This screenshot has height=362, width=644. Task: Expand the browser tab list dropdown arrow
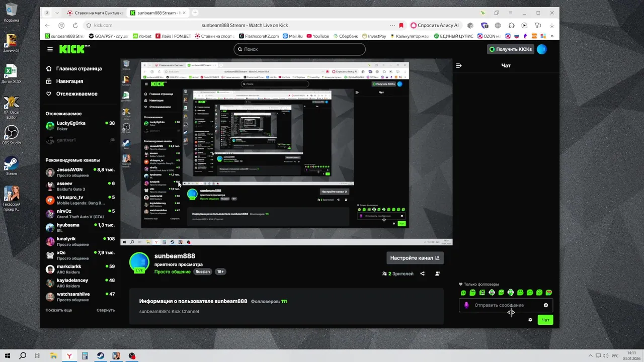(x=57, y=13)
